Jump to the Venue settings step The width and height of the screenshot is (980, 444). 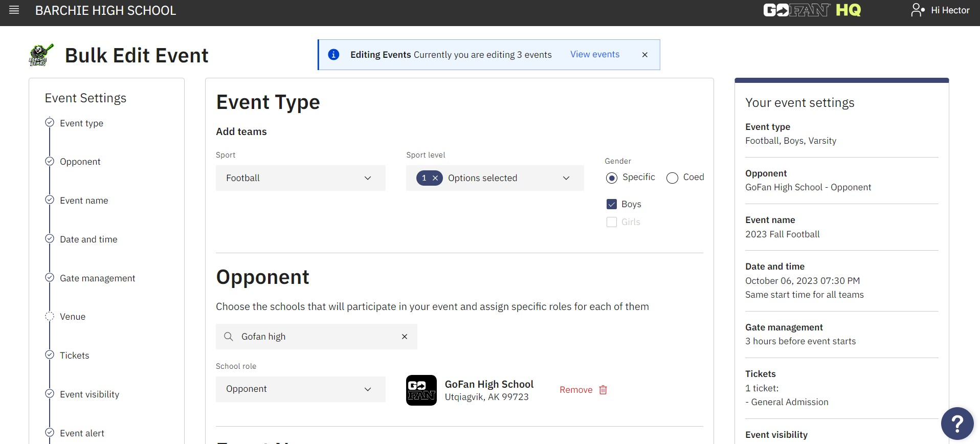tap(73, 317)
